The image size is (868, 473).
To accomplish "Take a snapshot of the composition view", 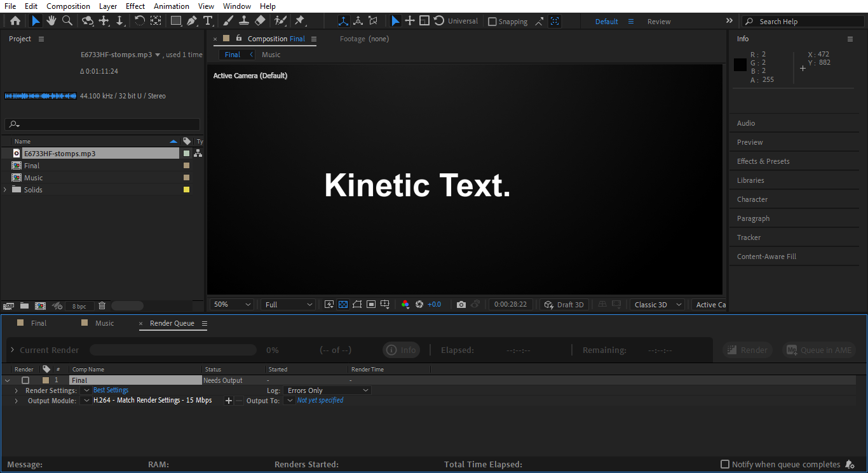I will point(461,304).
